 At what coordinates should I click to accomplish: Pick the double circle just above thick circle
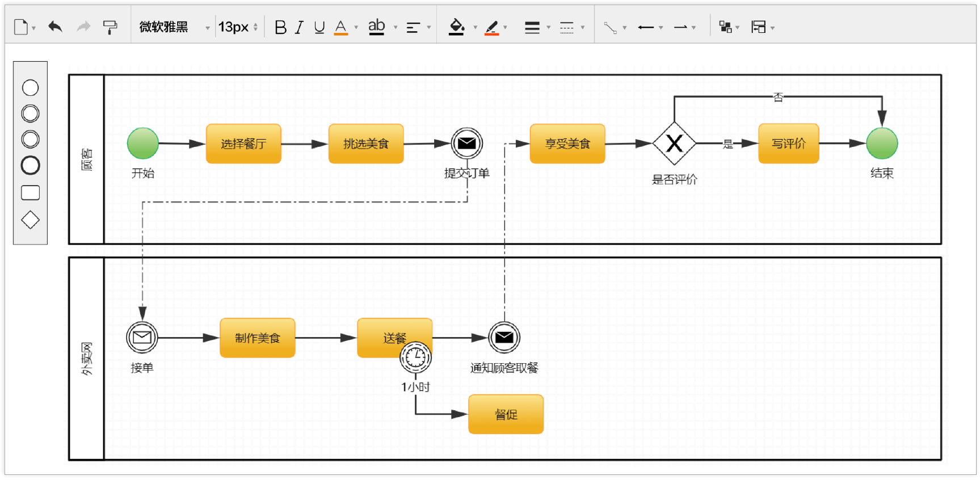[x=30, y=139]
